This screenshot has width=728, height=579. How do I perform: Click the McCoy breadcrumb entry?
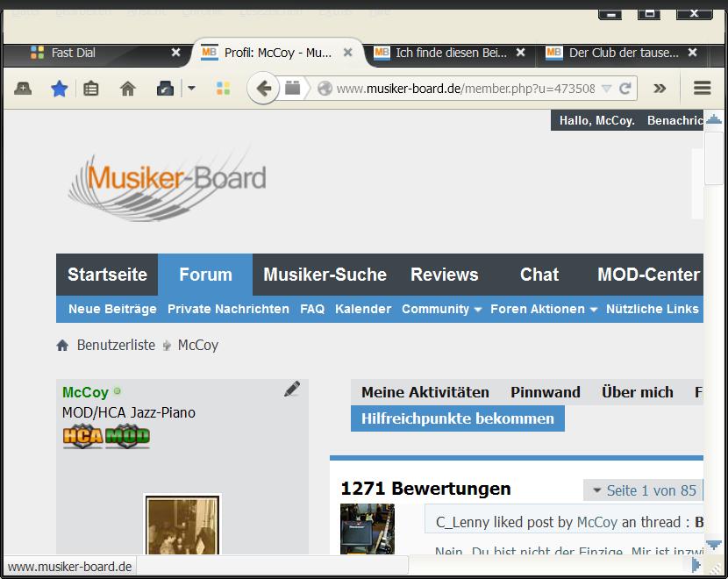pyautogui.click(x=197, y=346)
